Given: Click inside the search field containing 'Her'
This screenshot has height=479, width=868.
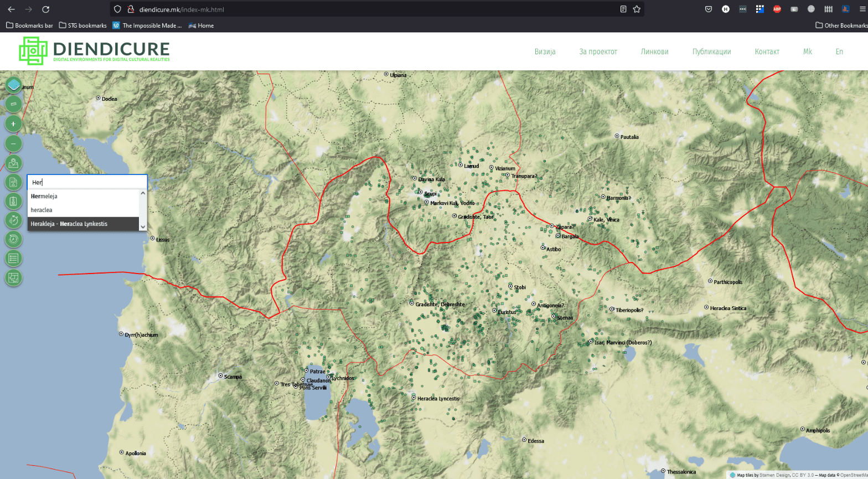Looking at the screenshot, I should [x=87, y=182].
